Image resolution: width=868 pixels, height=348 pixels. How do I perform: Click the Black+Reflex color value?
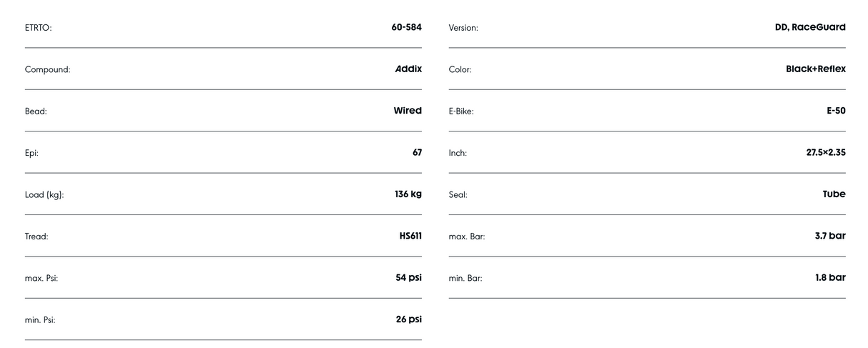(815, 69)
